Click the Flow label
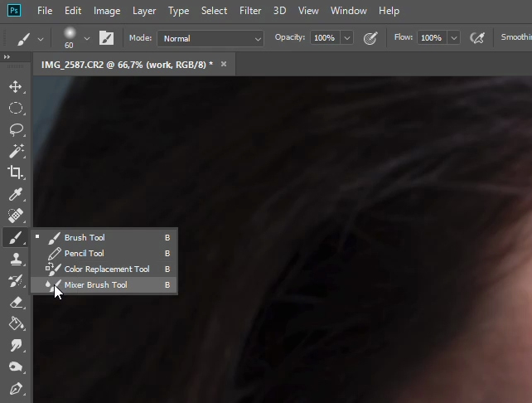Viewport: 532px width, 403px height. click(x=404, y=37)
